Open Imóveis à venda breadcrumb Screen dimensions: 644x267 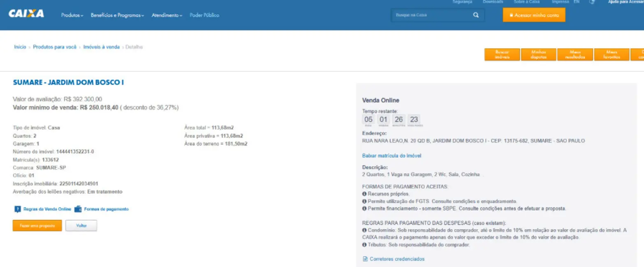point(102,47)
